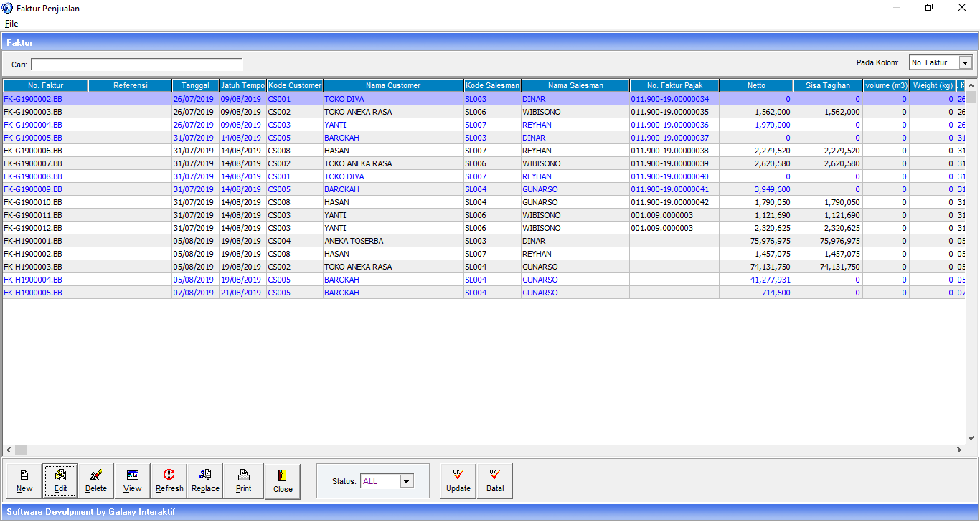Viewport: 980px width, 522px height.
Task: Sort by the Tanggal column header
Action: (195, 85)
